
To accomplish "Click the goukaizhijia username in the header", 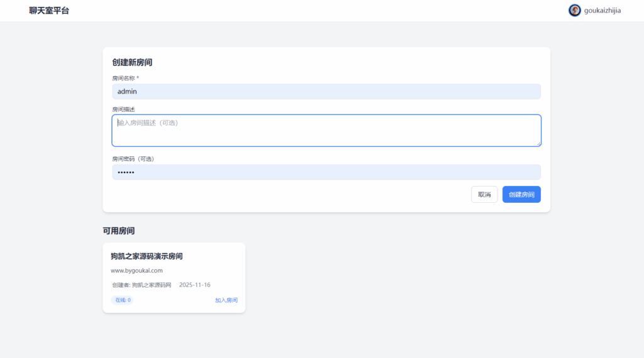I will (602, 11).
